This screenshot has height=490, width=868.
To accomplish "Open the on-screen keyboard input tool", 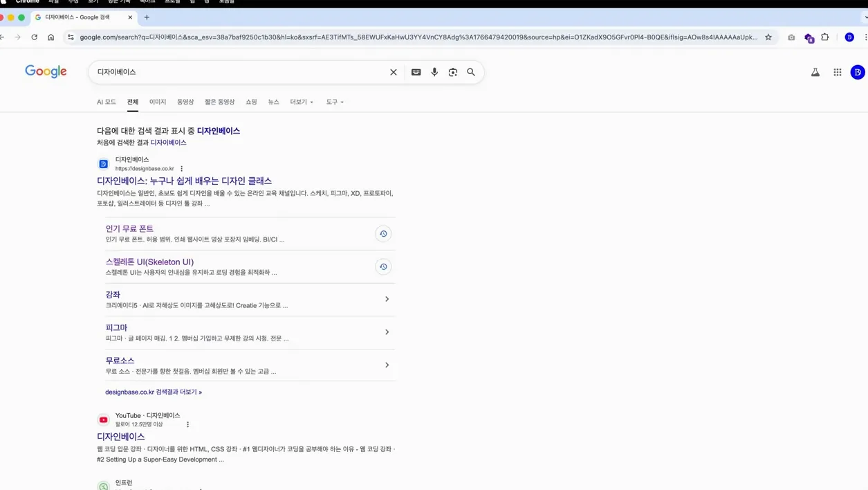I will pos(416,72).
